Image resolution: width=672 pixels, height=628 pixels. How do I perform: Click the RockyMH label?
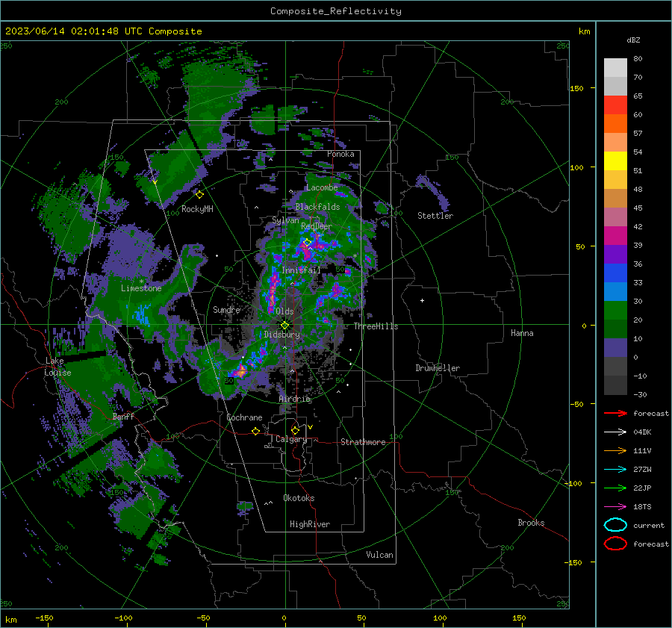pyautogui.click(x=197, y=209)
